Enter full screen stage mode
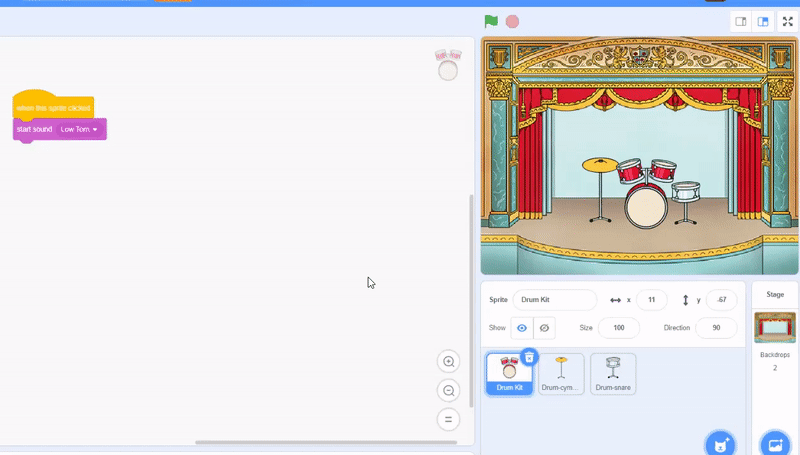 788,21
